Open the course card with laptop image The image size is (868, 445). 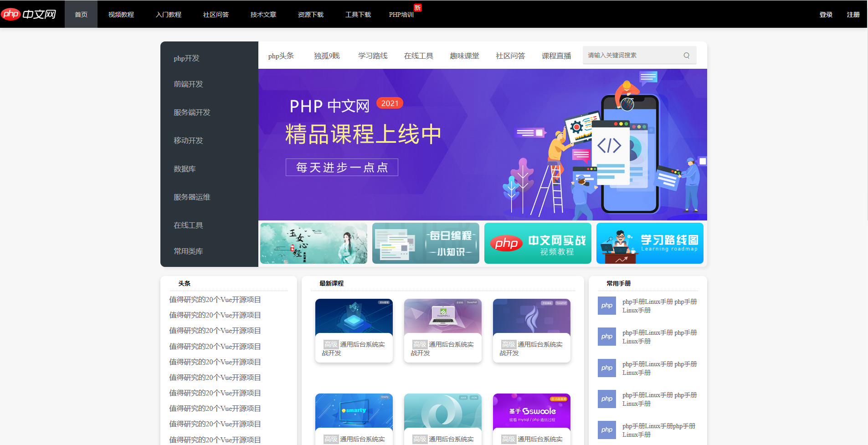point(443,331)
